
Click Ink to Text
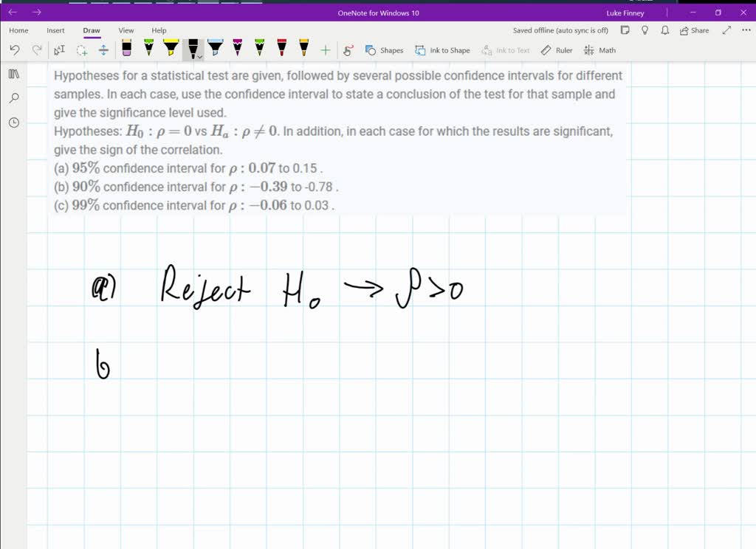[x=505, y=50]
